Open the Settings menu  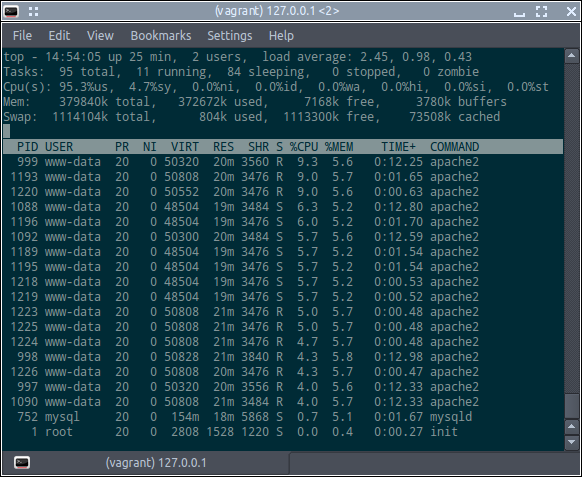point(230,36)
